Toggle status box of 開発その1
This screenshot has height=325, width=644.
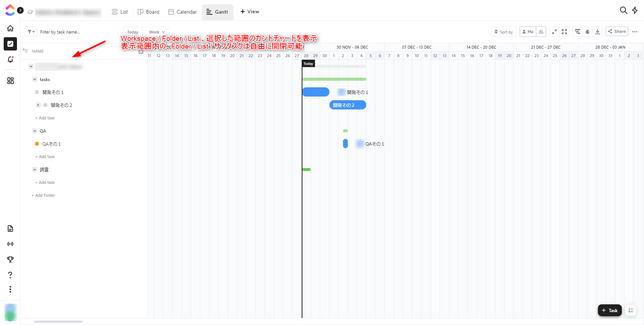click(x=37, y=92)
